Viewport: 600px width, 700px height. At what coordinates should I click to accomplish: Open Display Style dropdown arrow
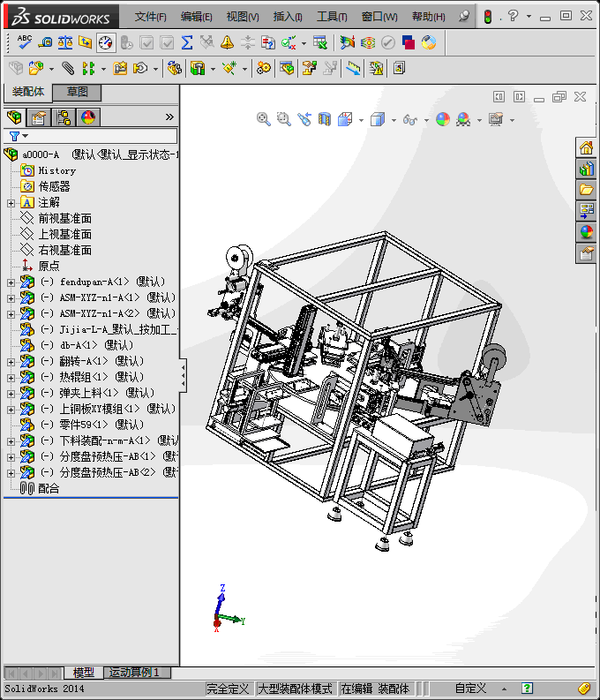coord(394,120)
